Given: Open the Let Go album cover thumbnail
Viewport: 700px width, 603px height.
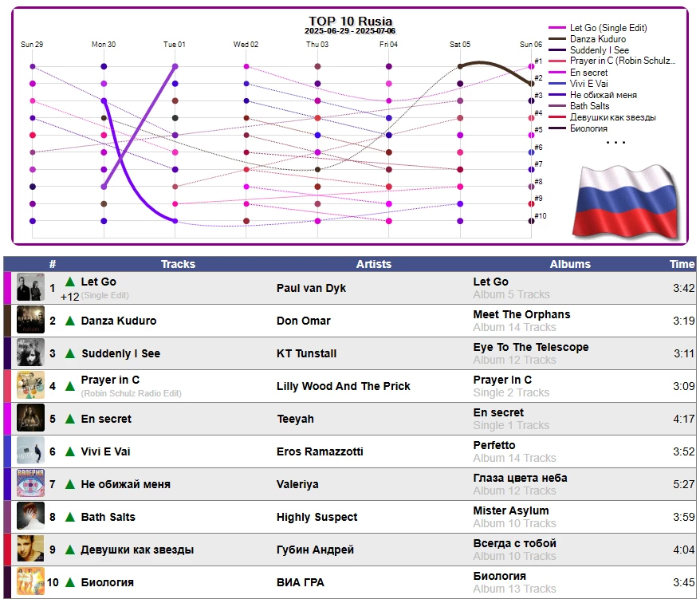Looking at the screenshot, I should (30, 287).
